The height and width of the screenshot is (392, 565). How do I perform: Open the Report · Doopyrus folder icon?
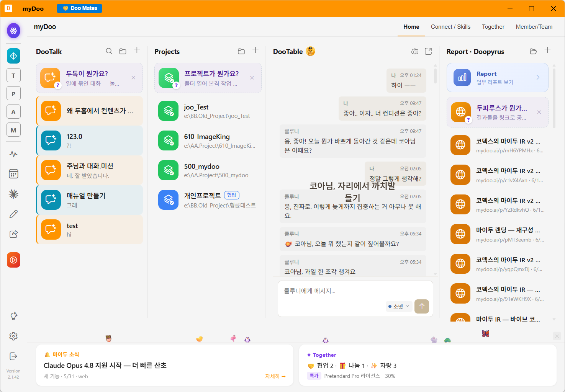point(533,51)
